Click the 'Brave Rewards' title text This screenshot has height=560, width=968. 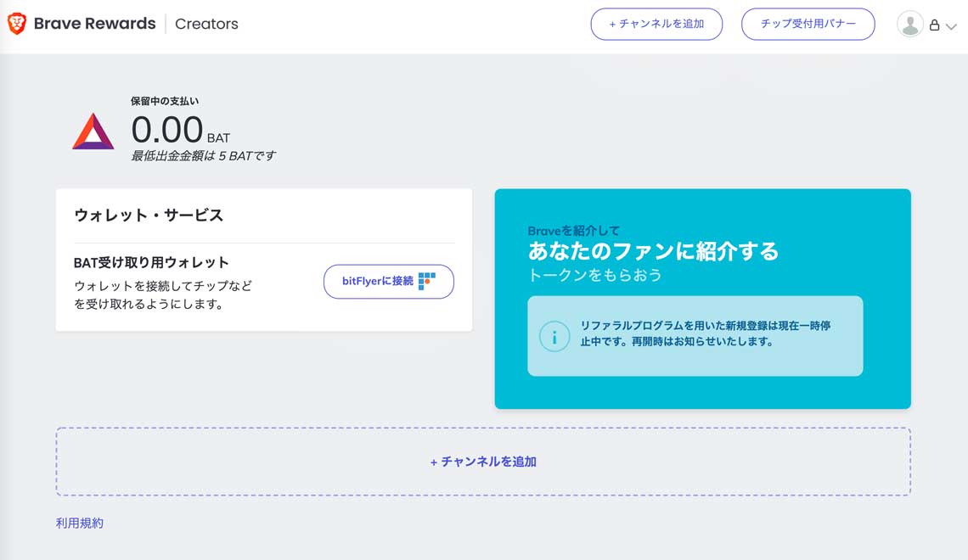pyautogui.click(x=94, y=24)
